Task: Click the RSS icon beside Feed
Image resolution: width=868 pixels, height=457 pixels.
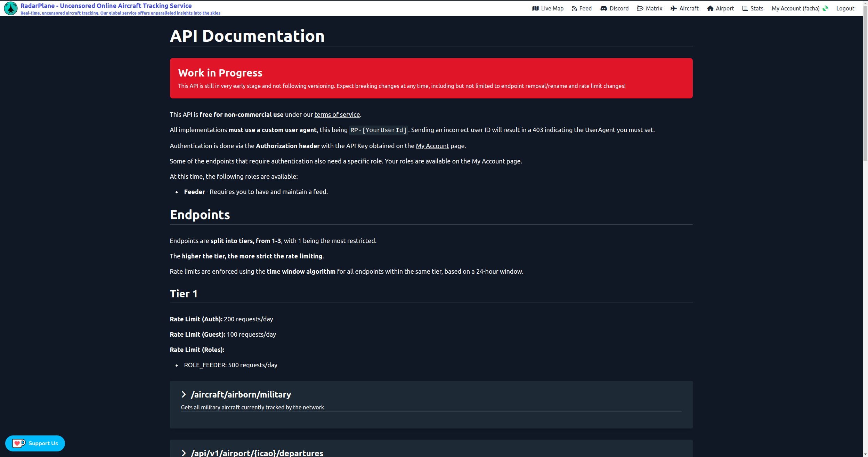Action: pos(574,8)
